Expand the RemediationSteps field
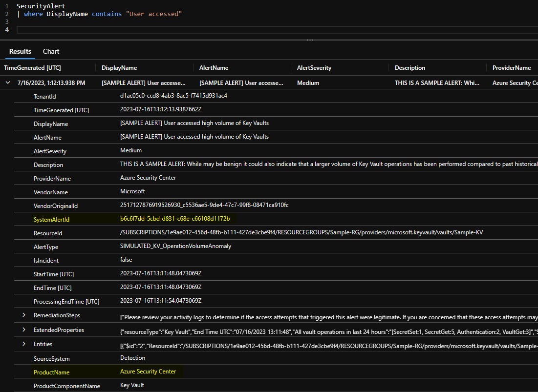Screen dimensions: 538x392 (23, 315)
